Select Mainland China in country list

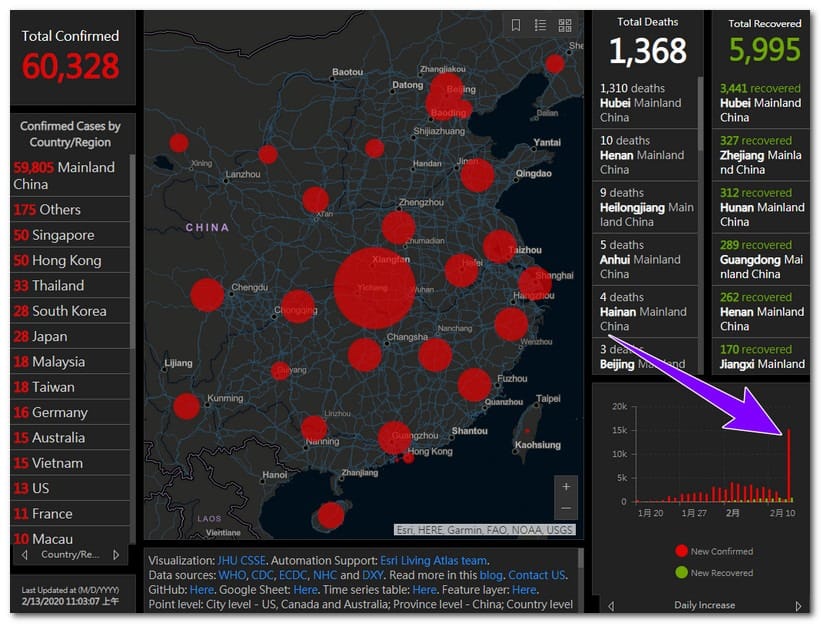click(70, 176)
